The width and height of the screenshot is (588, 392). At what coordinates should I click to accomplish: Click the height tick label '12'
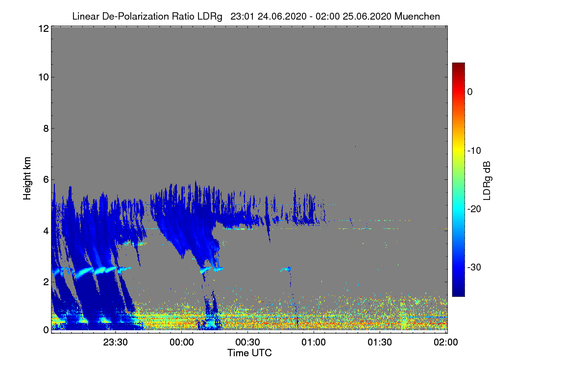pyautogui.click(x=43, y=28)
